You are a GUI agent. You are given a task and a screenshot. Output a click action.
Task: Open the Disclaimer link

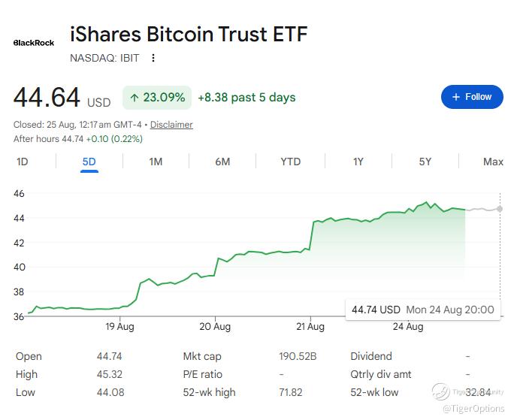pyautogui.click(x=171, y=125)
